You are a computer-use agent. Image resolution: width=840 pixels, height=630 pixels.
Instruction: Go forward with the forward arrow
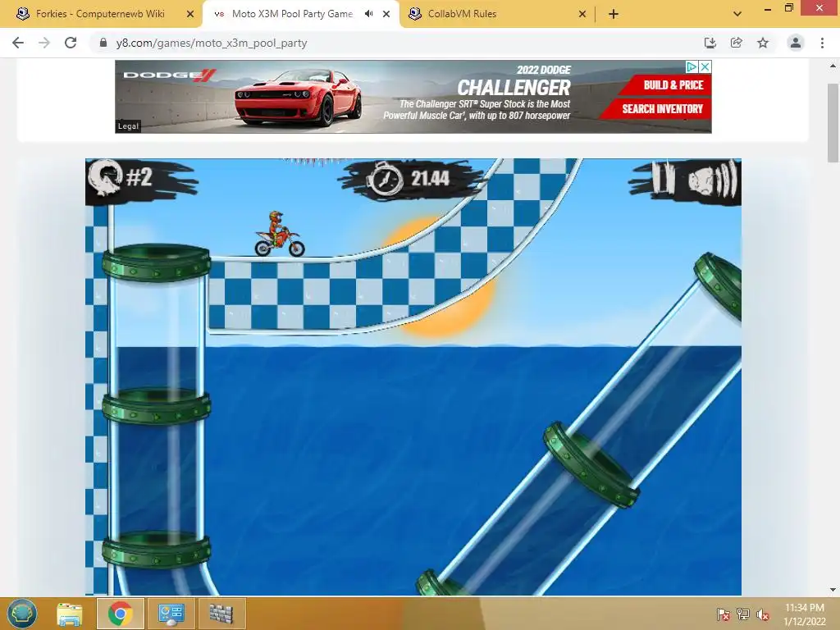tap(44, 43)
